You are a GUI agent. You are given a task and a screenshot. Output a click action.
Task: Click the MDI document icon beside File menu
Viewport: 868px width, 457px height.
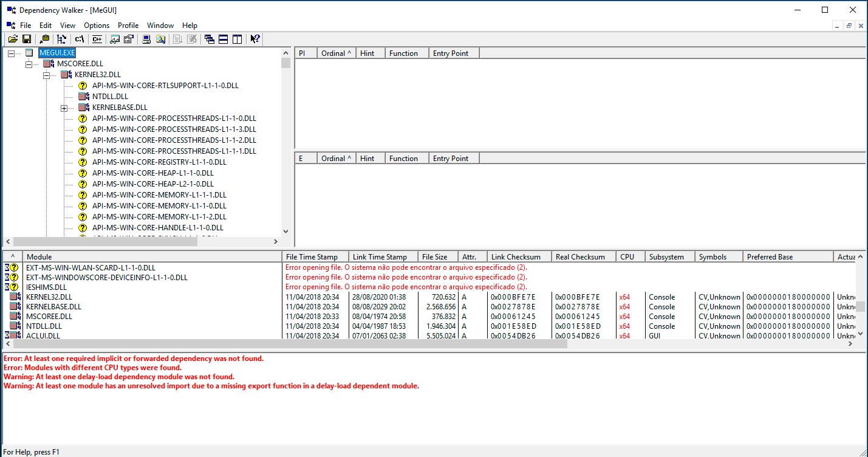click(x=11, y=25)
